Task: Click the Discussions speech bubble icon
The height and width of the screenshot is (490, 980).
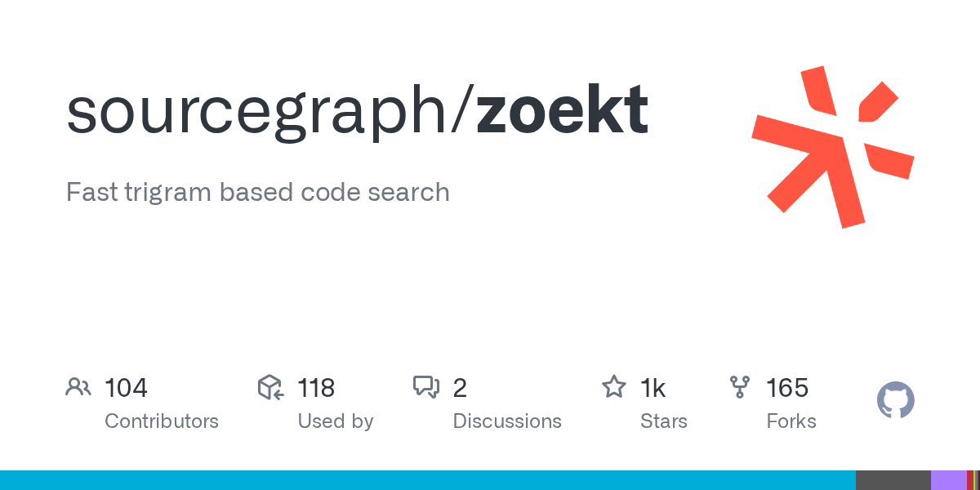Action: coord(426,387)
